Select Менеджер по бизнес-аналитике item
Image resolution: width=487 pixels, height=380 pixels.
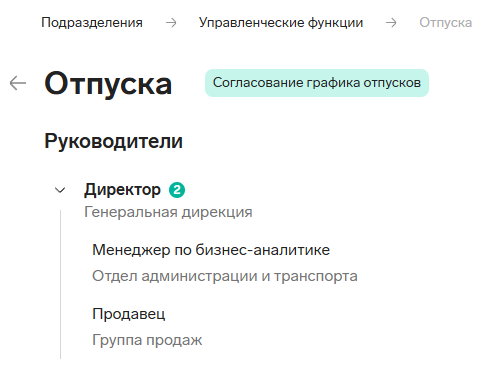tap(211, 250)
